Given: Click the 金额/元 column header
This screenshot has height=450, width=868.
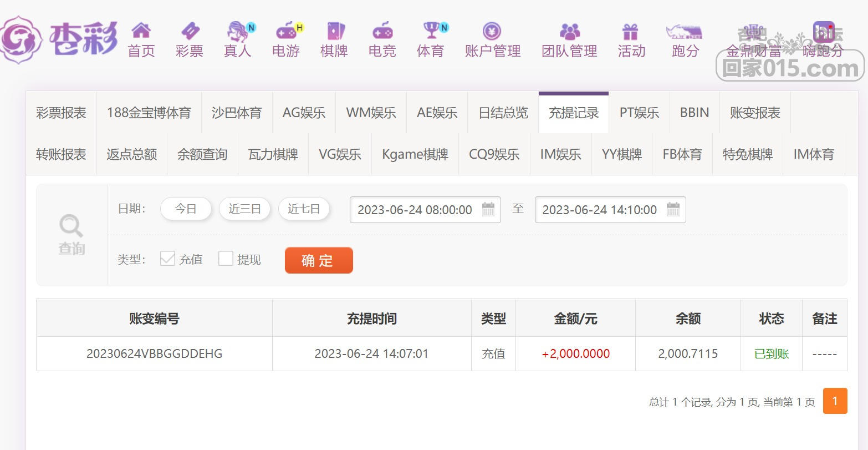Looking at the screenshot, I should tap(575, 318).
